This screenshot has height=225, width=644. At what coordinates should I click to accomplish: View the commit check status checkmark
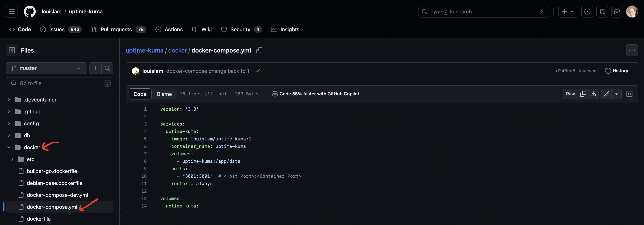[258, 71]
